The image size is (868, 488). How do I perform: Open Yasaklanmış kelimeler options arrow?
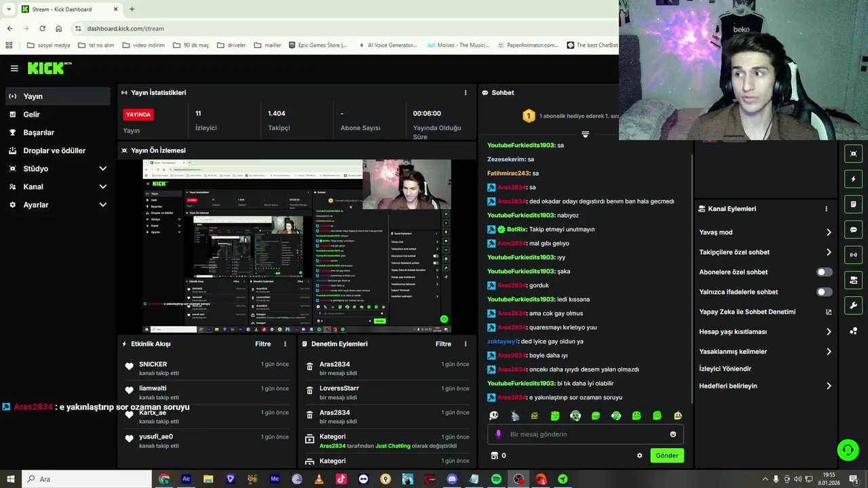829,352
